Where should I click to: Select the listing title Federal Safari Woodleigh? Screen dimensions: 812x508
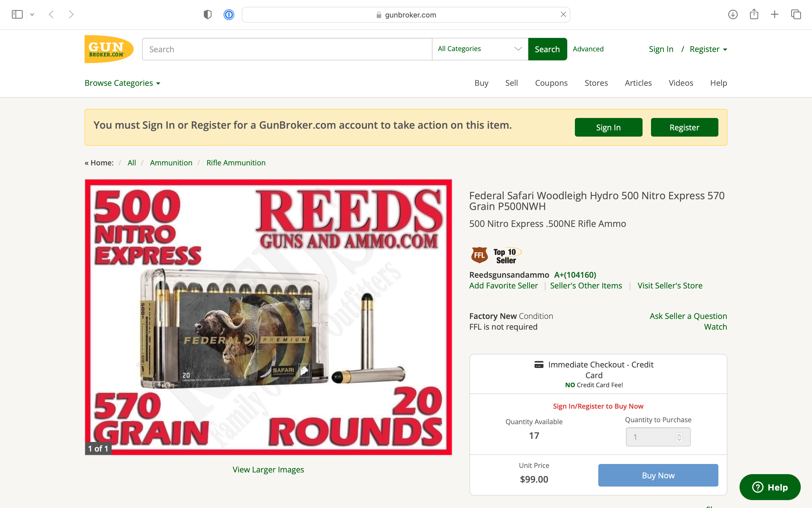coord(597,201)
